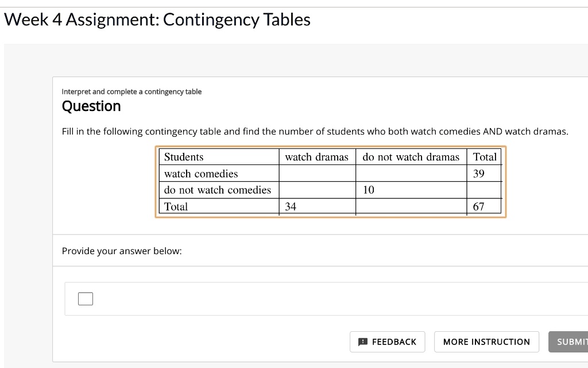Click the FEEDBACK button
This screenshot has height=368, width=588.
tap(388, 342)
